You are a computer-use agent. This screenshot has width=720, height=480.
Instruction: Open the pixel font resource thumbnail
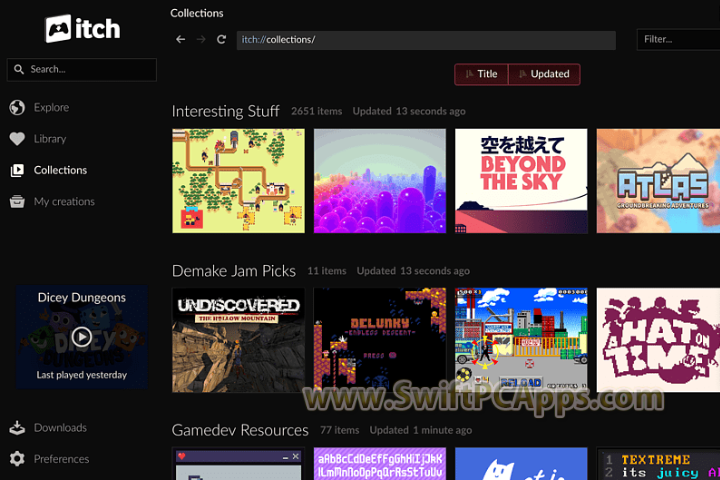click(380, 464)
